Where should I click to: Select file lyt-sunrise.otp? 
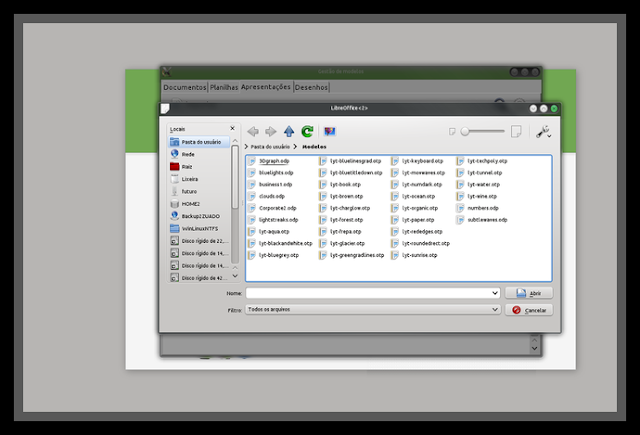[414, 255]
